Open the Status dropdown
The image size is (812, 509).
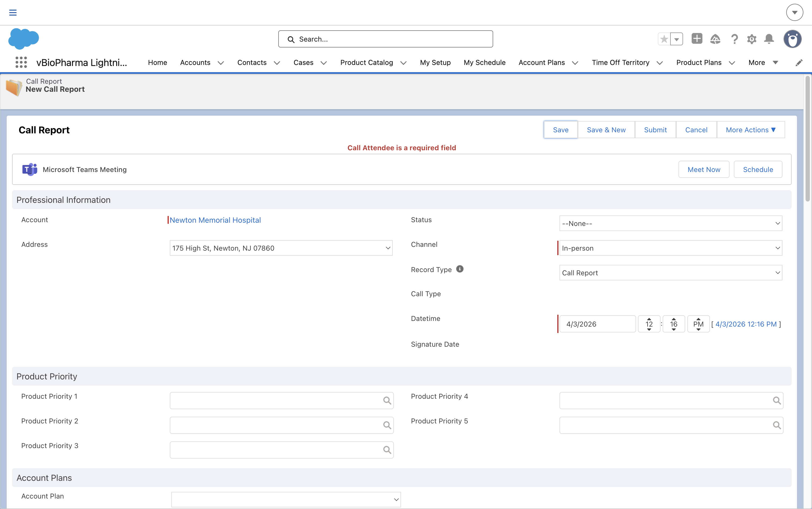tap(670, 224)
